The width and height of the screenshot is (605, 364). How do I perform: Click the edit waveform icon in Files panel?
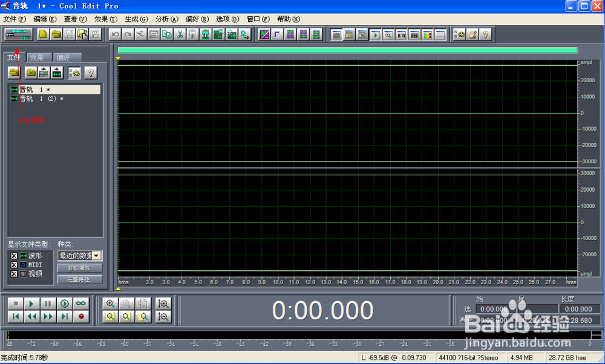click(x=57, y=73)
